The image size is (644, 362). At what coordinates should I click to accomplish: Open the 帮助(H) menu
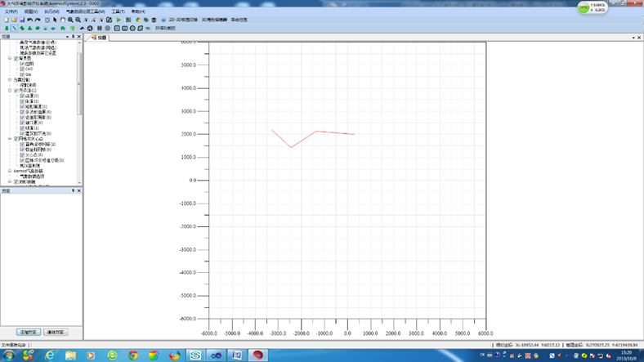coord(138,11)
